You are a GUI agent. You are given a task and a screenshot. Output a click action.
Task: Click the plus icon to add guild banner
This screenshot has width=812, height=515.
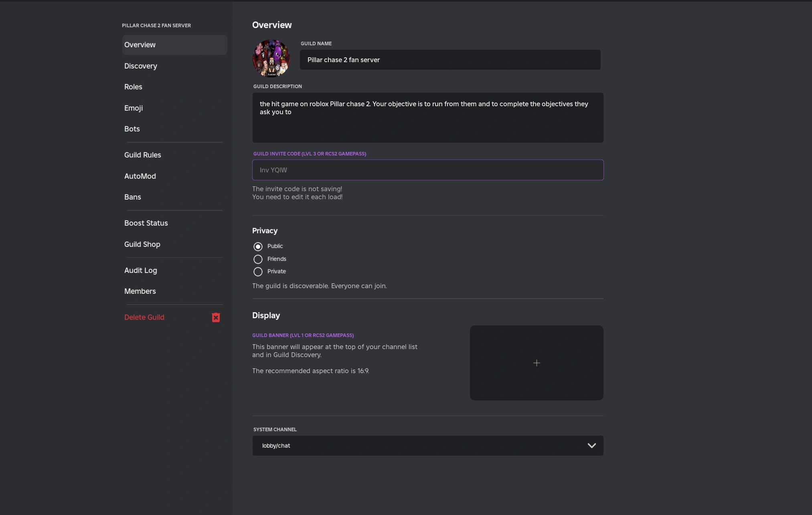click(536, 363)
